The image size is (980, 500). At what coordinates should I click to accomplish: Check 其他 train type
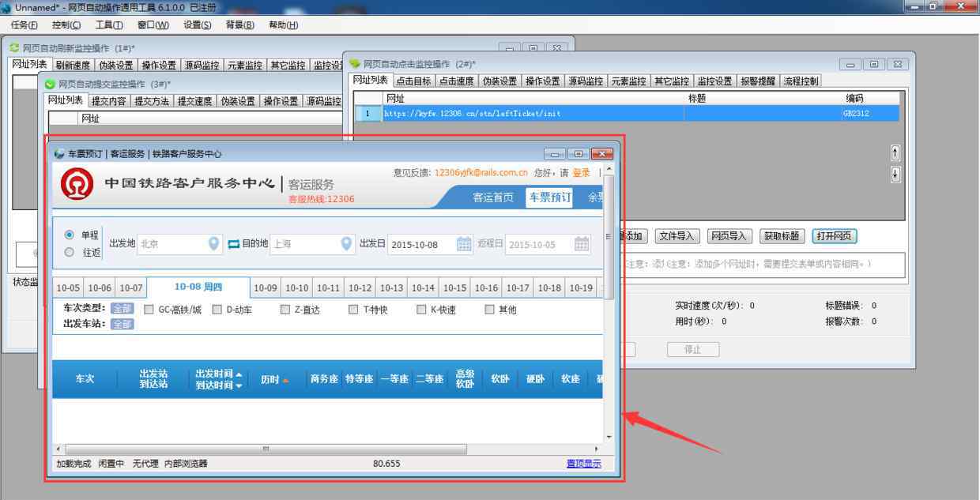489,310
